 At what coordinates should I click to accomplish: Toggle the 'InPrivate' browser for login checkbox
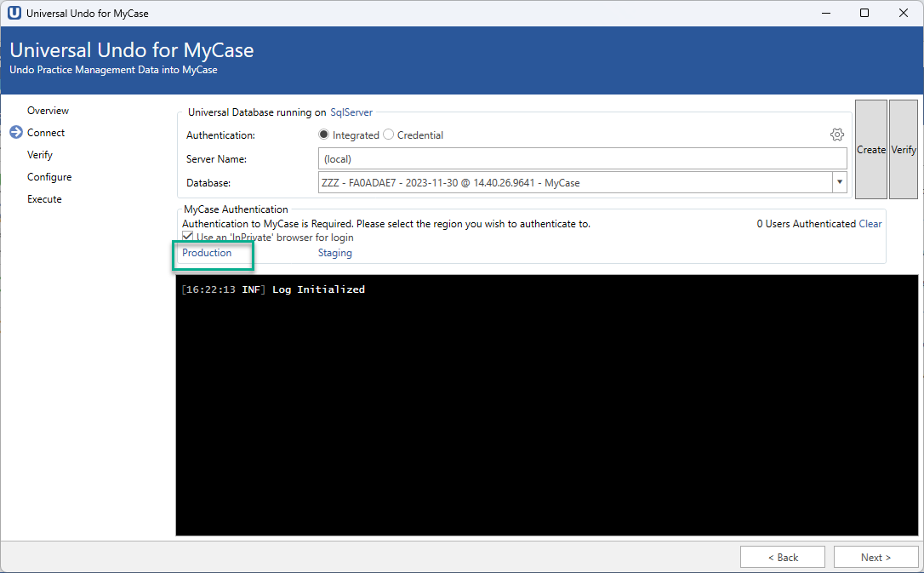click(x=188, y=237)
